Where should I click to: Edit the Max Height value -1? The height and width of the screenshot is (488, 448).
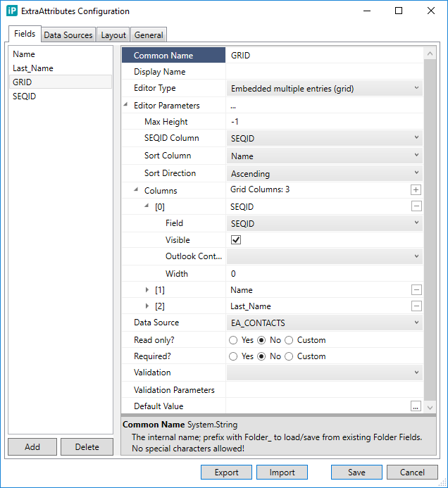(x=325, y=122)
